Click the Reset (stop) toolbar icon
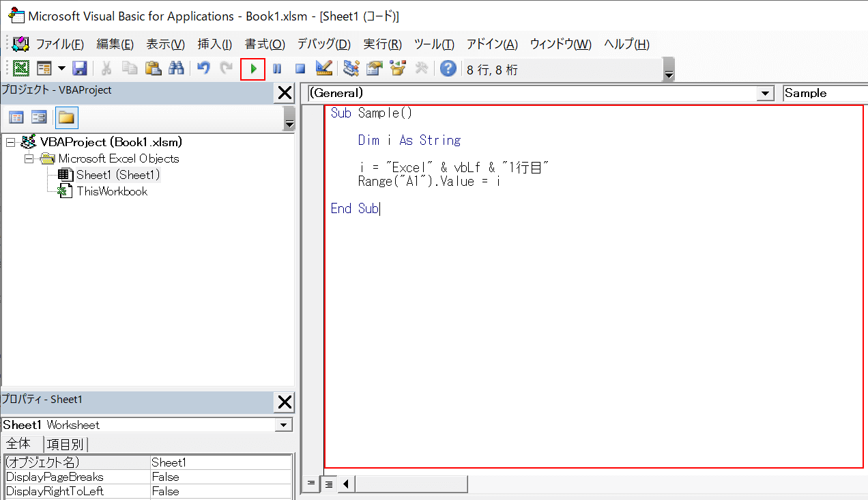This screenshot has height=500, width=868. [x=300, y=68]
